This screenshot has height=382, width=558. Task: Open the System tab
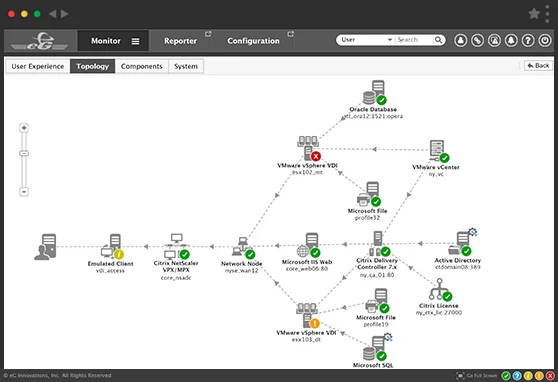(x=186, y=66)
